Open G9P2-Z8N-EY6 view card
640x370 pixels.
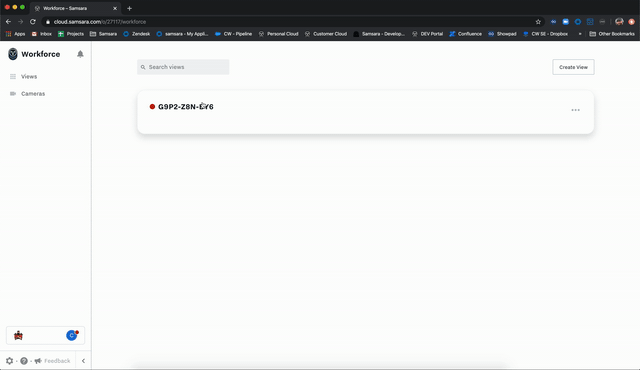(365, 112)
